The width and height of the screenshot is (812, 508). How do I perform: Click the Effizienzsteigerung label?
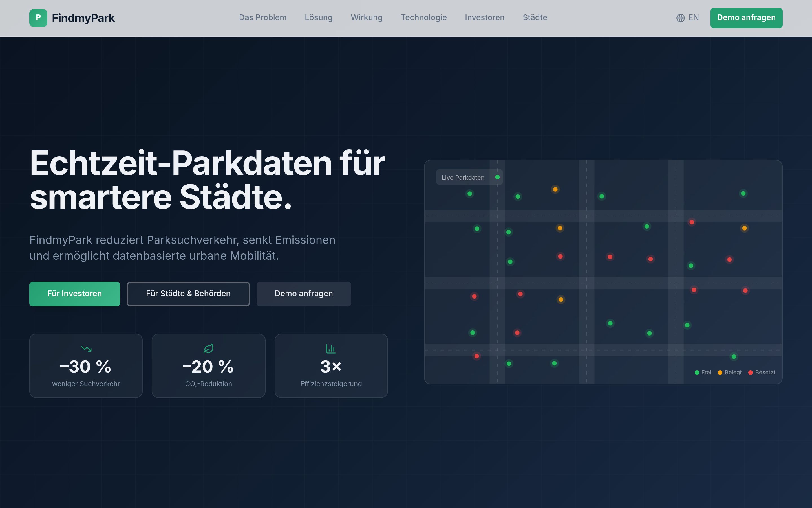pyautogui.click(x=331, y=384)
